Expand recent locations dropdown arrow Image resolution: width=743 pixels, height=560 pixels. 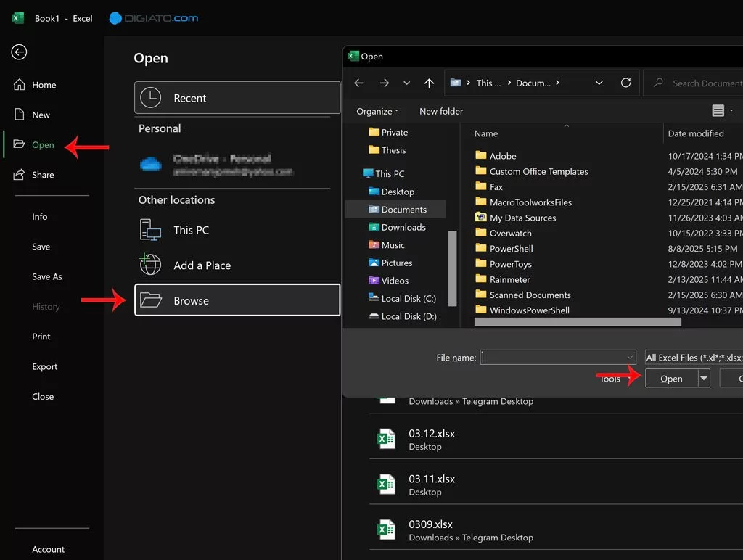[406, 83]
